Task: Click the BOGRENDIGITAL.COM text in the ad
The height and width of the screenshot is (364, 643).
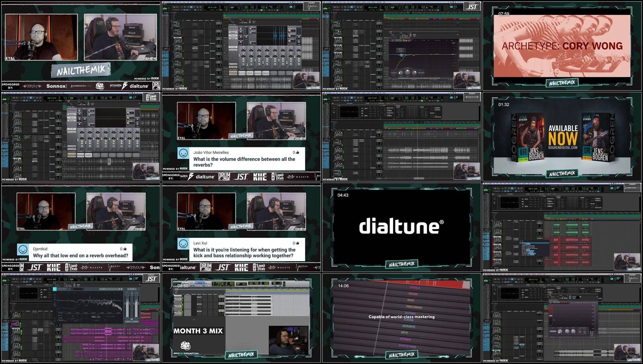Action: 563,147
